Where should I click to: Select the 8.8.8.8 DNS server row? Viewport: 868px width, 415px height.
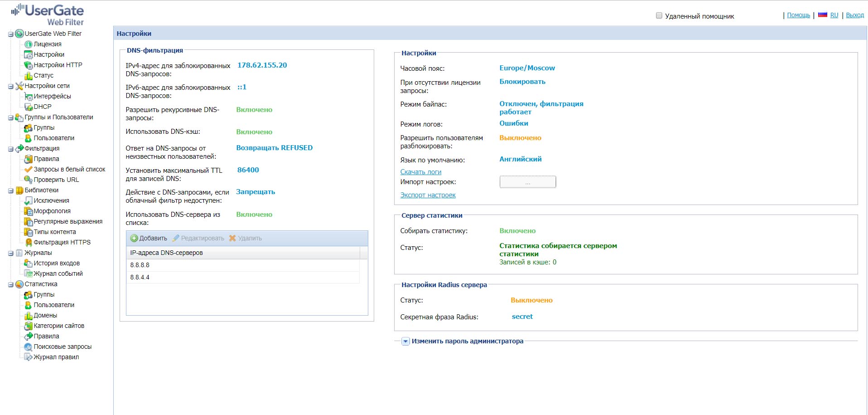pyautogui.click(x=243, y=265)
